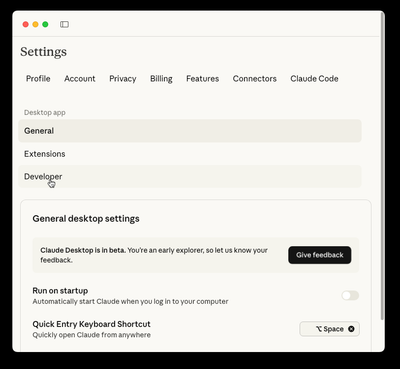Click the Run on startup label
This screenshot has width=400, height=369.
(x=60, y=291)
